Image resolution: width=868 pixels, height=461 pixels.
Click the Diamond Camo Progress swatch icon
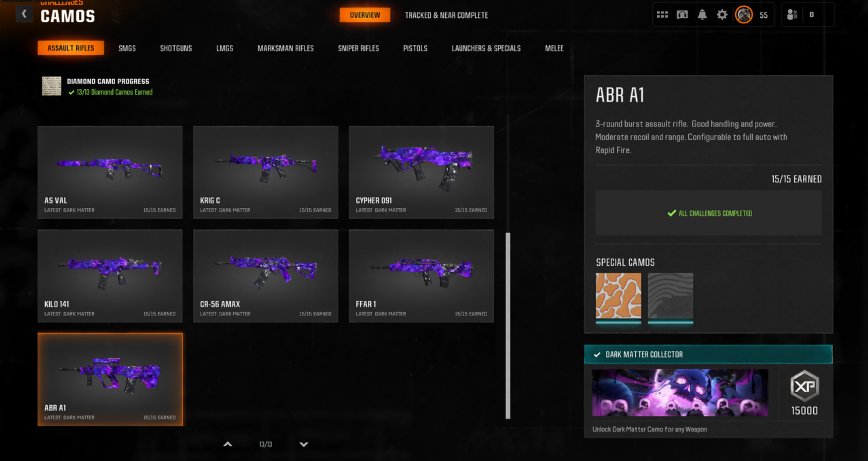click(52, 86)
